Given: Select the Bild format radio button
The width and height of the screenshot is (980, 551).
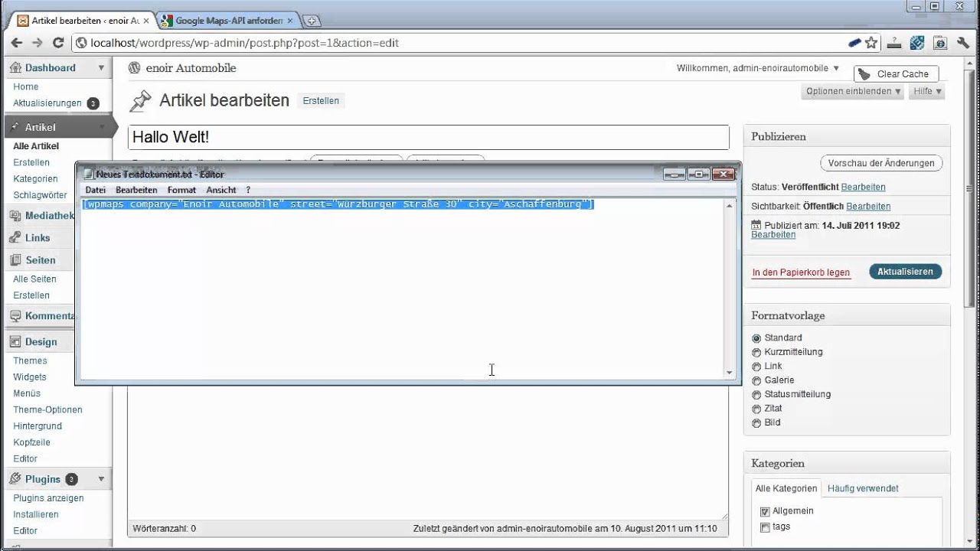Looking at the screenshot, I should 756,423.
